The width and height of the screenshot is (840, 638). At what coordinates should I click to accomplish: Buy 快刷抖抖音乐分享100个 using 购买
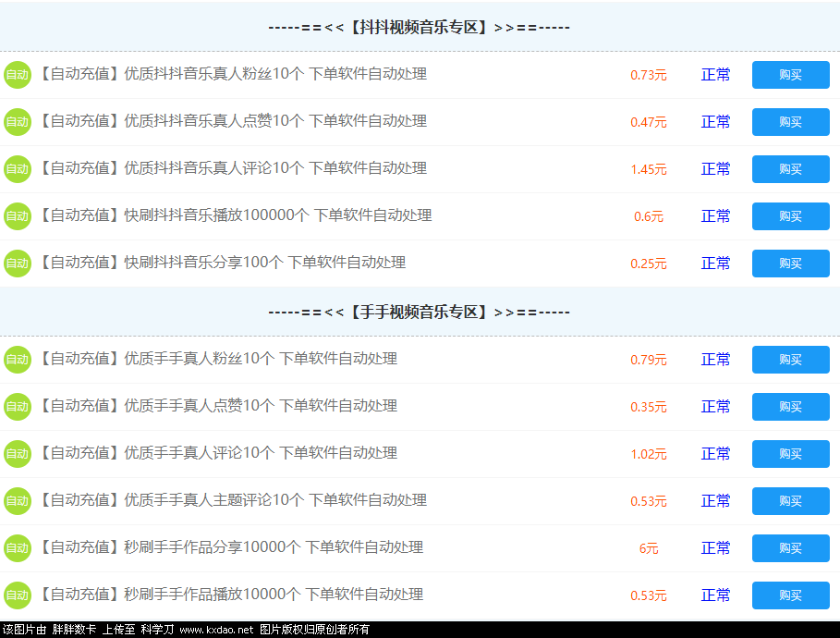tap(791, 264)
